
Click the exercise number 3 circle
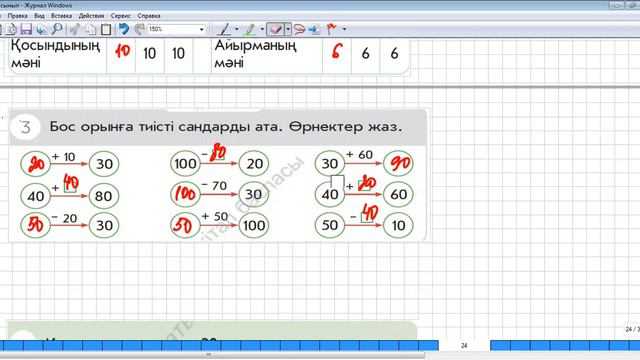point(25,127)
